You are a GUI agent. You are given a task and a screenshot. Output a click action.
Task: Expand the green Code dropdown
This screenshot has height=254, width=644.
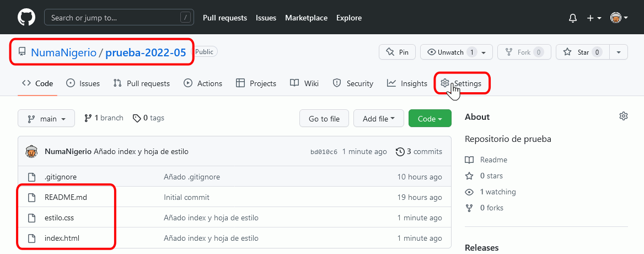pyautogui.click(x=430, y=118)
